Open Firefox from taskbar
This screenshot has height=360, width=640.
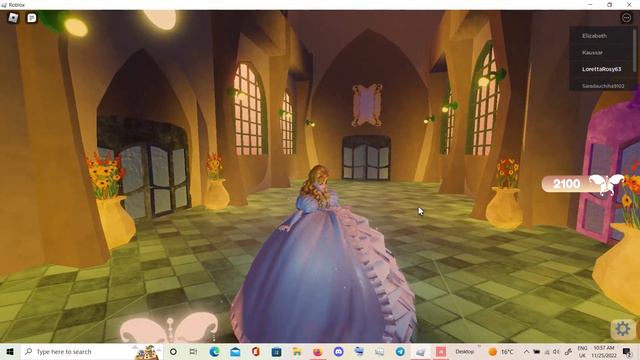point(318,351)
